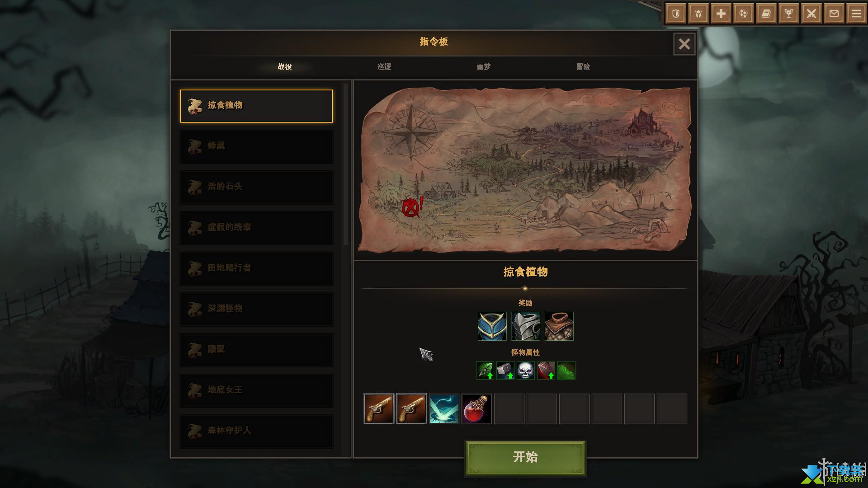Select the 蜂巢 mission in list
868x488 pixels.
coord(256,146)
